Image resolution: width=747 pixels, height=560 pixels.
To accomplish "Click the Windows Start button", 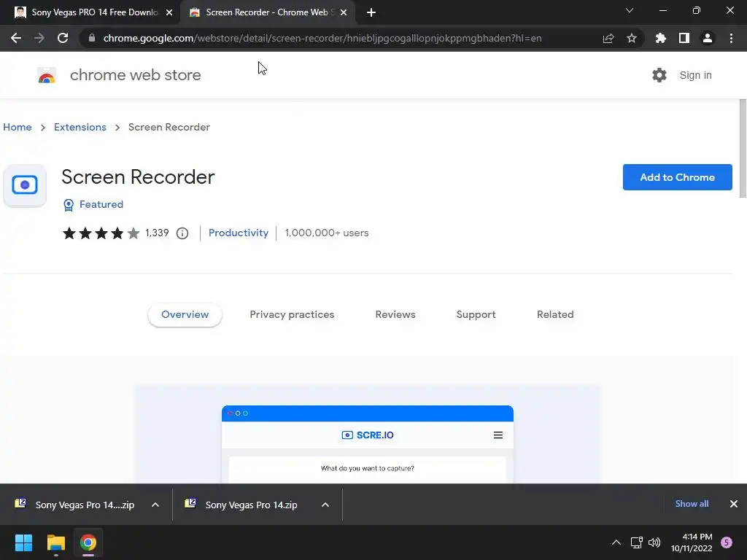I will coord(23,542).
